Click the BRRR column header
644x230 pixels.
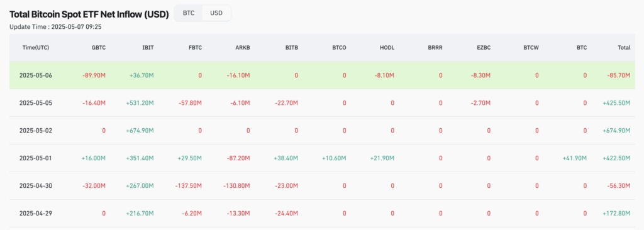click(435, 48)
